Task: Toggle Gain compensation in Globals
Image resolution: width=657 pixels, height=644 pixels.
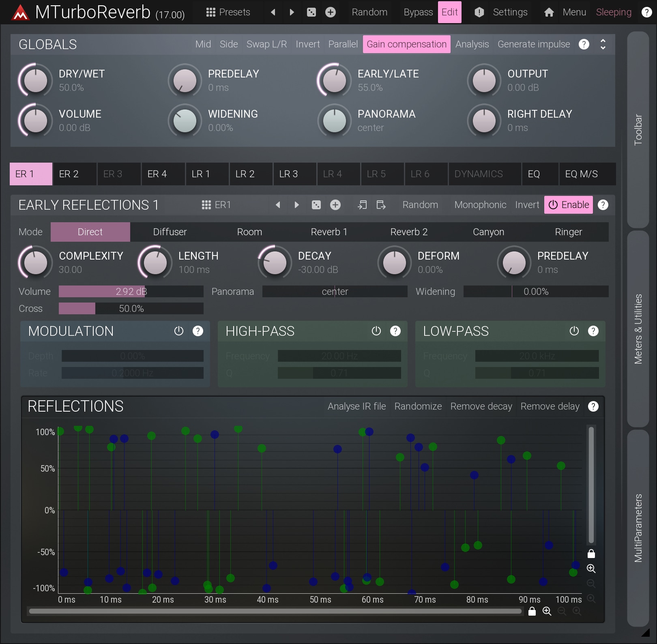Action: [406, 44]
